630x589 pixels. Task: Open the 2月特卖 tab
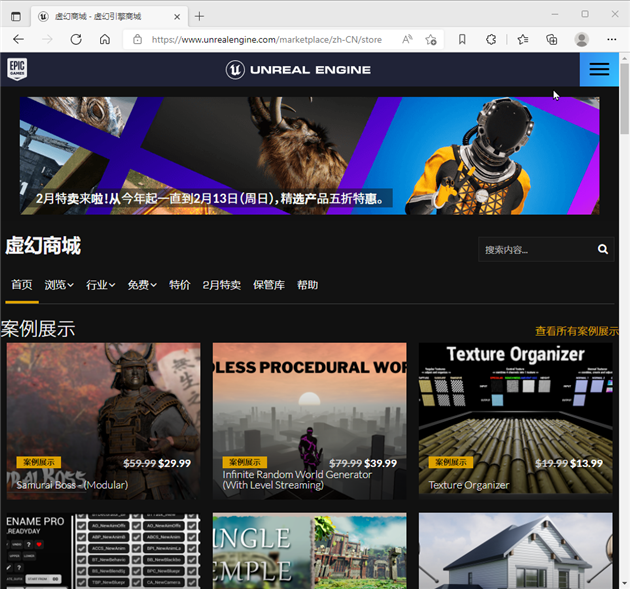click(221, 285)
